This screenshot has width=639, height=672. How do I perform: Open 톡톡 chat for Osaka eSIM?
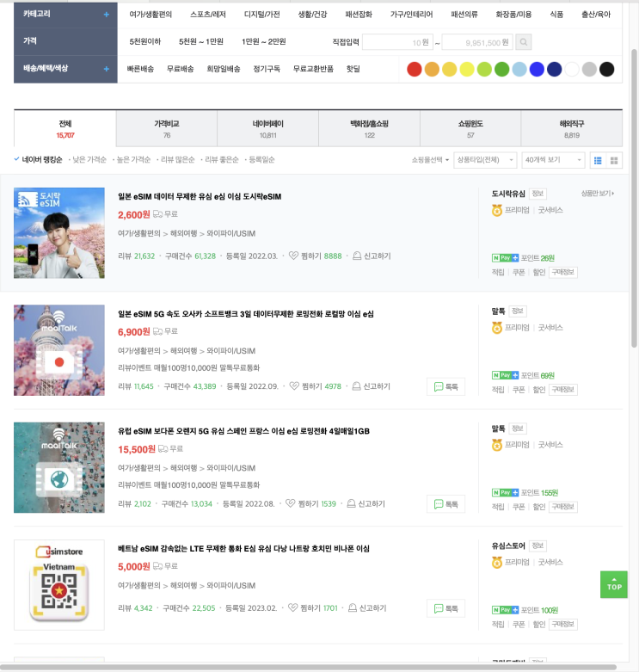point(445,386)
